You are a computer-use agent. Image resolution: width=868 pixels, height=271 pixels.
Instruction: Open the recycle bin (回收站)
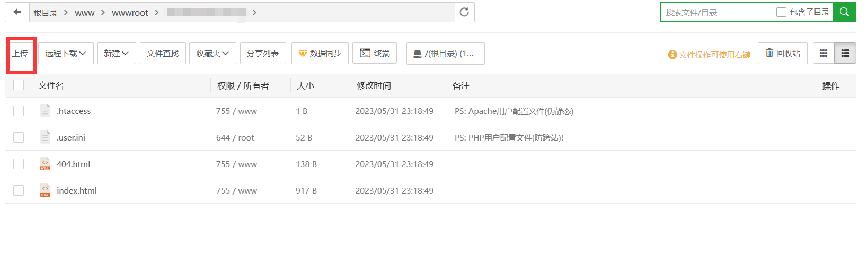pyautogui.click(x=783, y=54)
